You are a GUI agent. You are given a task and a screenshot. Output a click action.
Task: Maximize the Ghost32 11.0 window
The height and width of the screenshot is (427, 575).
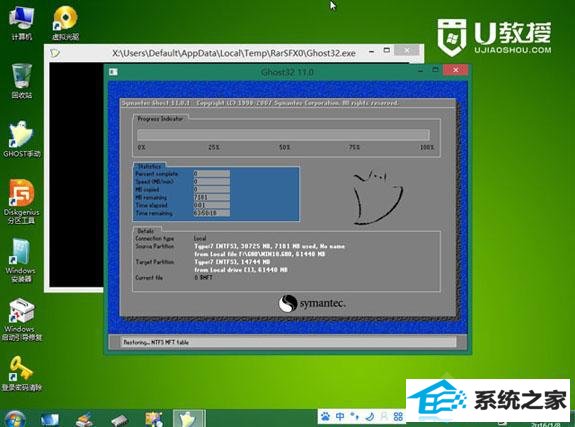(x=435, y=70)
